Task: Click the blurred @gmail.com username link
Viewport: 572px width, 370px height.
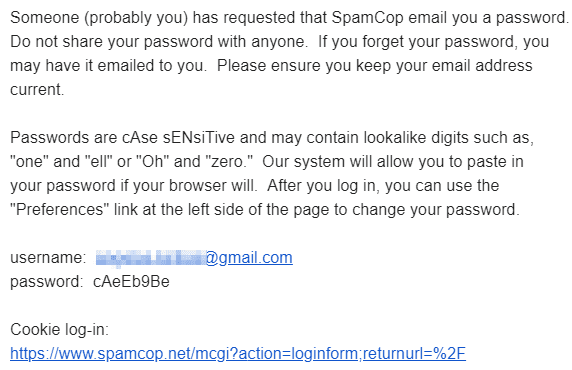Action: coord(194,258)
